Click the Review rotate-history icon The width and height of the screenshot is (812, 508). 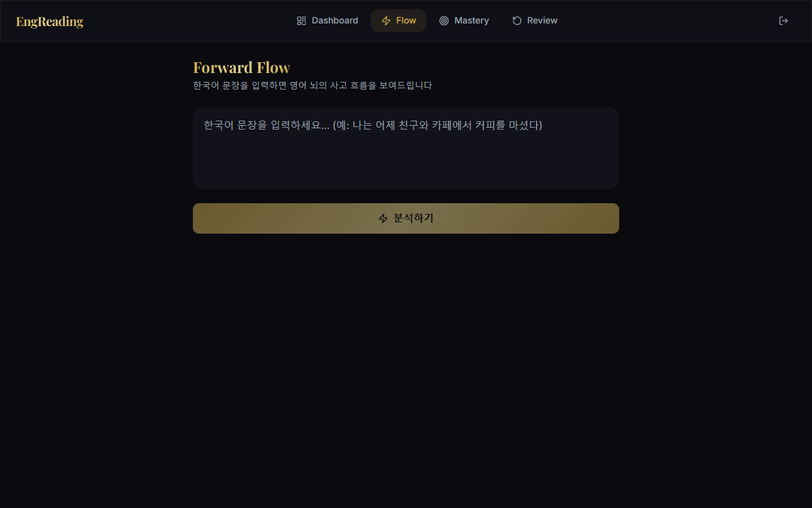pyautogui.click(x=516, y=20)
